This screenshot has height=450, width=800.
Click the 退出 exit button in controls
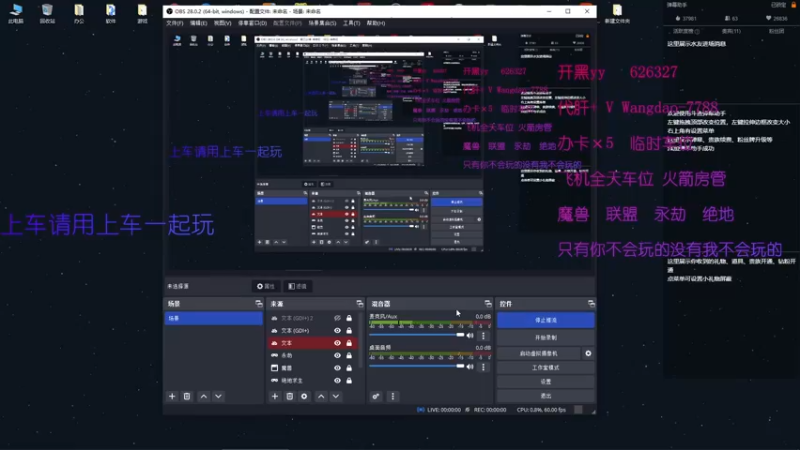click(545, 396)
